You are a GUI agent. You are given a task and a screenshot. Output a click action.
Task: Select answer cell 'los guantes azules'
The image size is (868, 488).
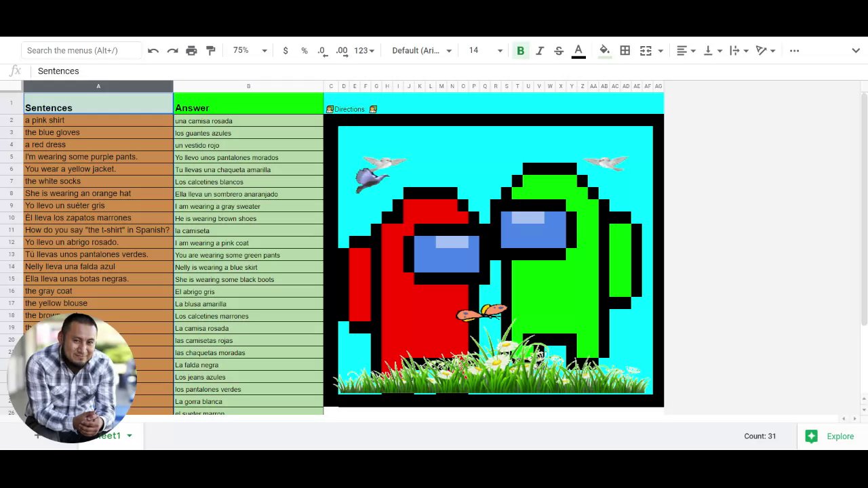pos(248,133)
